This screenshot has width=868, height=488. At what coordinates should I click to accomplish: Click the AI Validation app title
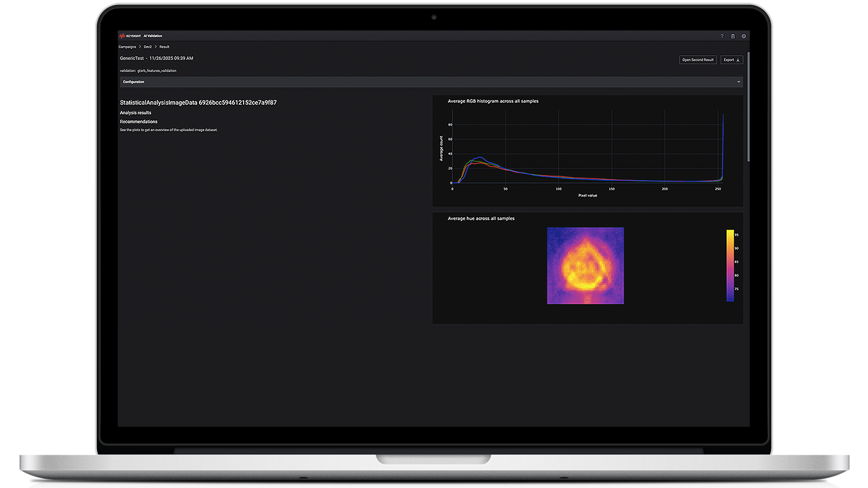153,36
